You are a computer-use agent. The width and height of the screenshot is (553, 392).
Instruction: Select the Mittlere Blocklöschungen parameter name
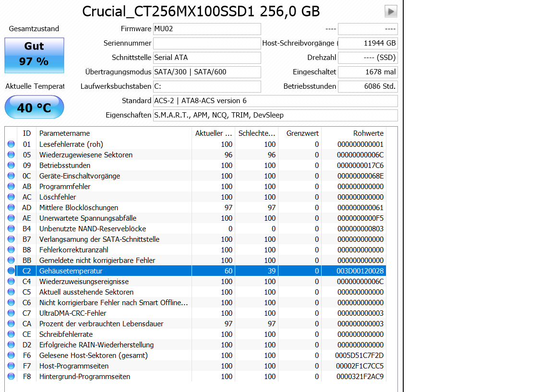point(79,208)
